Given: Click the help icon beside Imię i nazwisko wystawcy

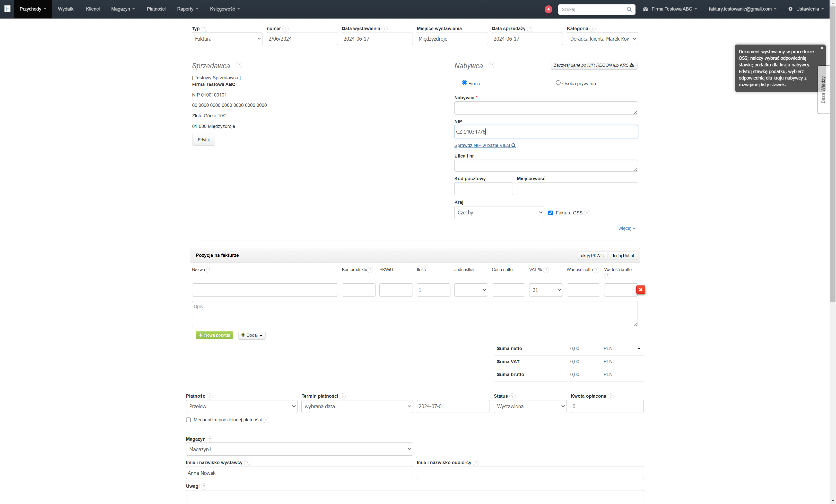Looking at the screenshot, I should [x=247, y=463].
